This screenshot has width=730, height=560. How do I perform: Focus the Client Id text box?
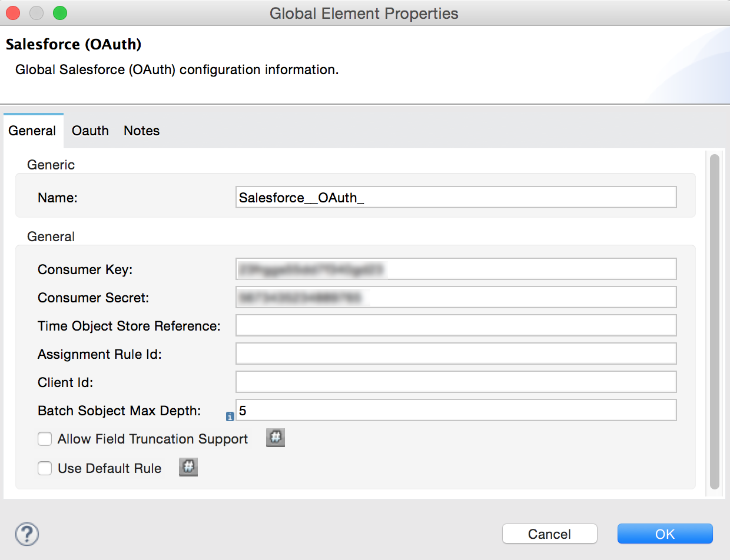click(x=456, y=382)
